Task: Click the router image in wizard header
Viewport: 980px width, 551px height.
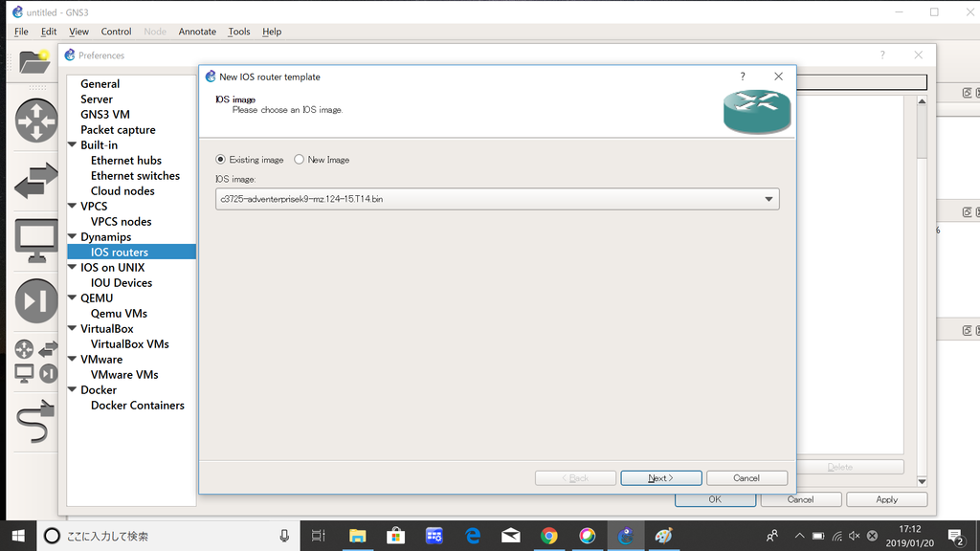Action: pos(756,111)
